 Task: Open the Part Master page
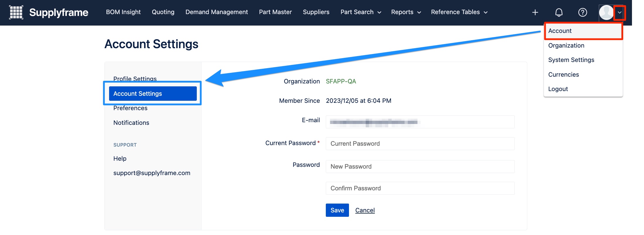click(275, 12)
